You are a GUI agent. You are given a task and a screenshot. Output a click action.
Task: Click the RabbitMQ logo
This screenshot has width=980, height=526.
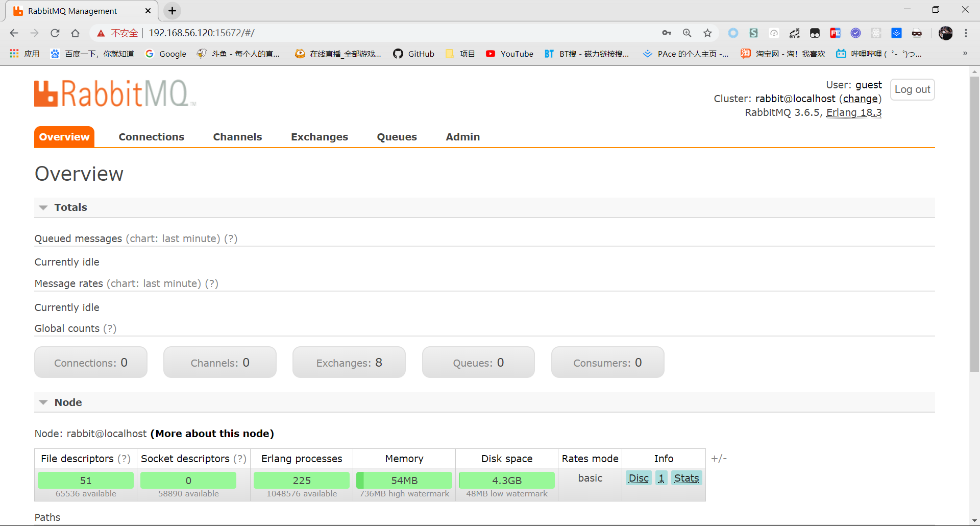pyautogui.click(x=115, y=93)
